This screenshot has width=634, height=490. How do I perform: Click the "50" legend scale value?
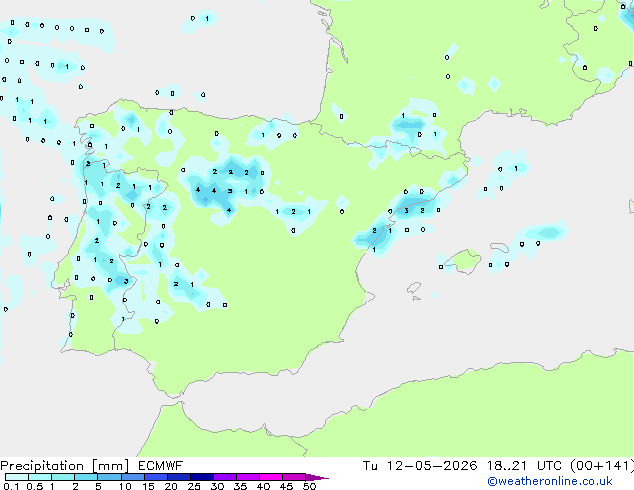(x=309, y=486)
